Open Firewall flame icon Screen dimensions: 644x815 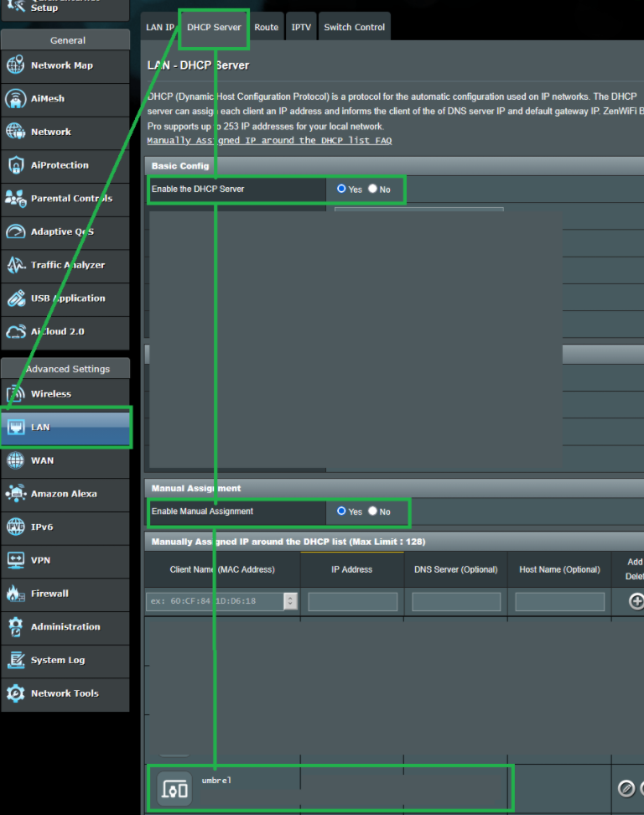pyautogui.click(x=16, y=593)
